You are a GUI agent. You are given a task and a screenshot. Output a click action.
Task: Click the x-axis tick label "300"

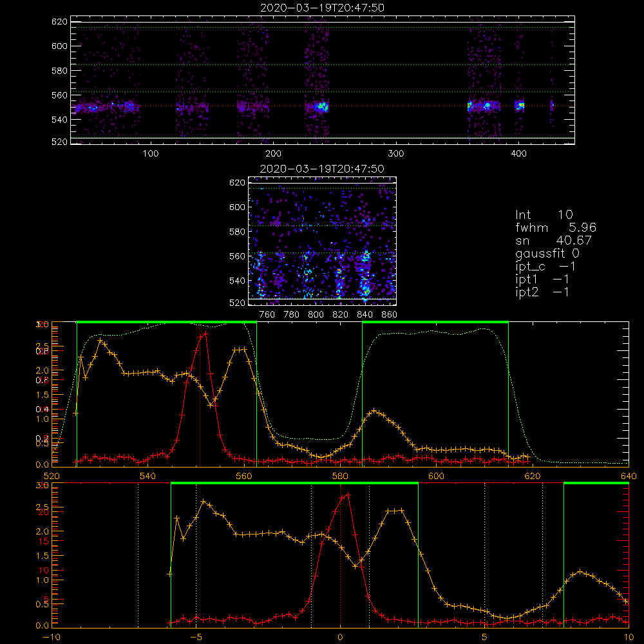[x=396, y=154]
